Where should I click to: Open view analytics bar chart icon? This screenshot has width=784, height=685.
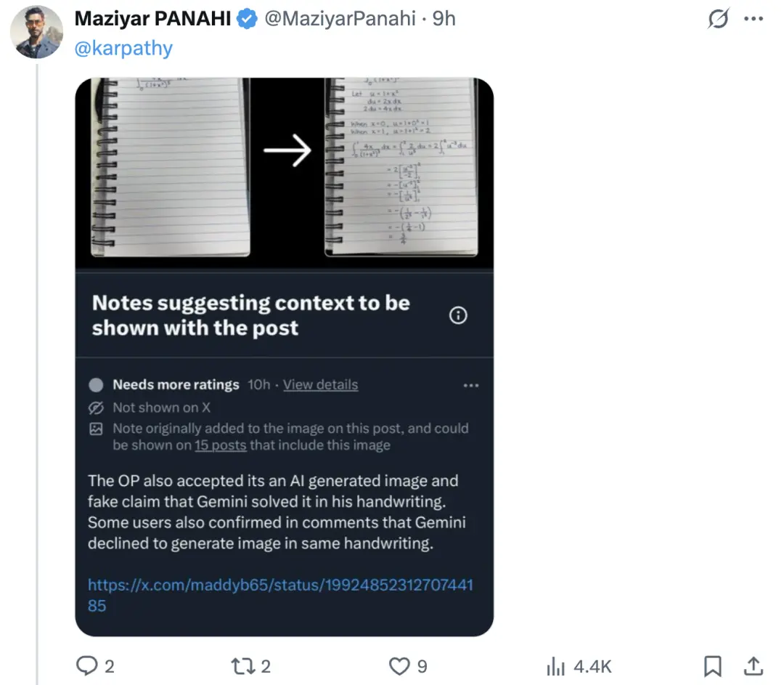click(555, 665)
